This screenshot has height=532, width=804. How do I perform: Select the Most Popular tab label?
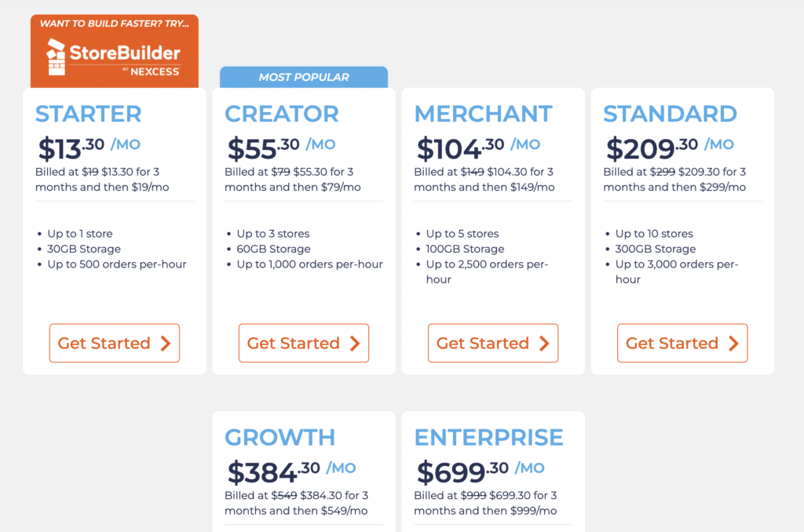[304, 78]
